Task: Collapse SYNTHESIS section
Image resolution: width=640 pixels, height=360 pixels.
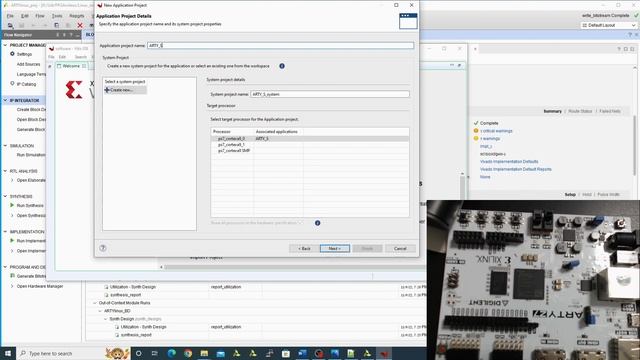Action: coord(5,196)
